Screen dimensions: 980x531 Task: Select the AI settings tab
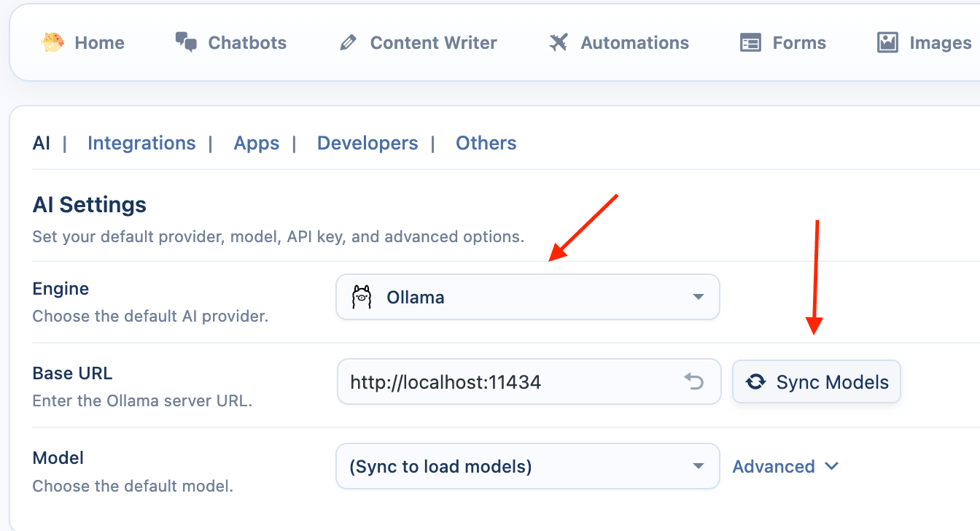point(42,143)
